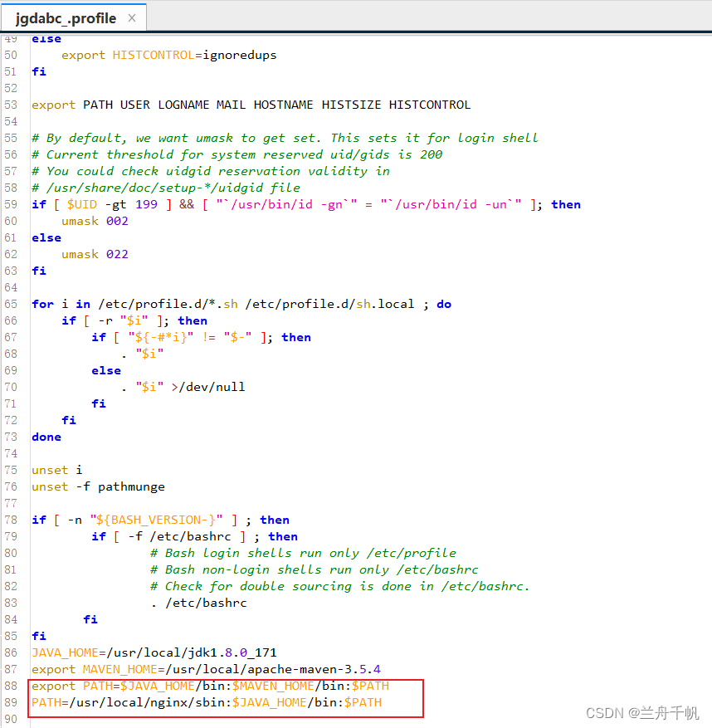Click 'fi' on line 85
This screenshot has width=712, height=728.
click(39, 636)
